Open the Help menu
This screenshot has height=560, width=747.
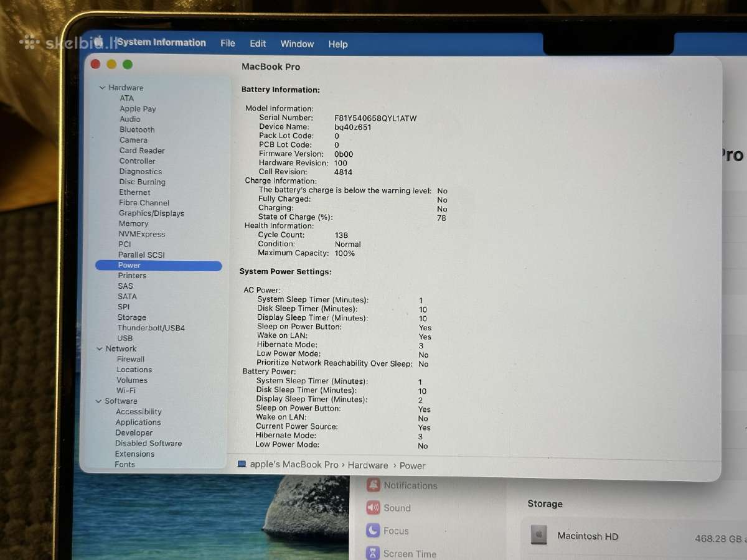click(x=338, y=44)
